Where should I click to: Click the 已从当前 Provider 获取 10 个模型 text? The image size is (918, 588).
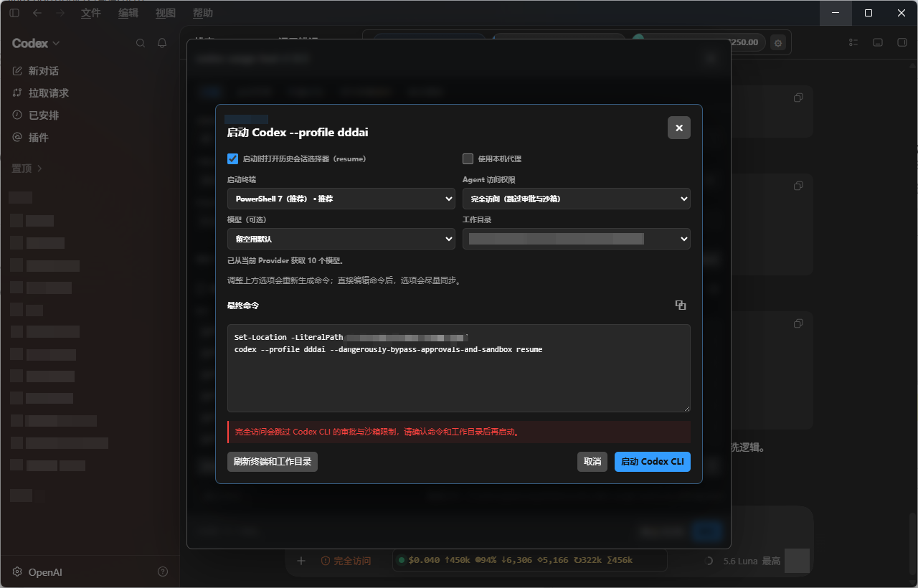(285, 260)
